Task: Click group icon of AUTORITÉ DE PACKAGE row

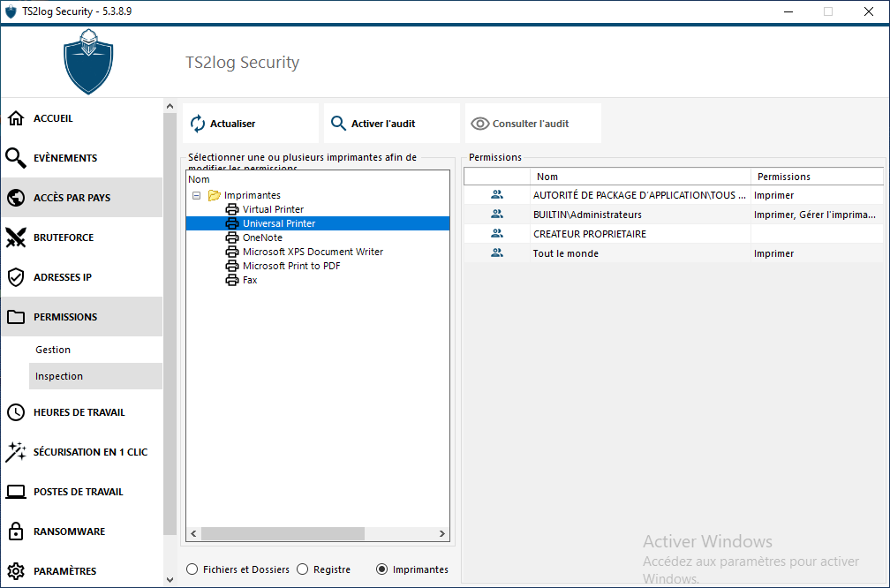Action: (x=497, y=194)
